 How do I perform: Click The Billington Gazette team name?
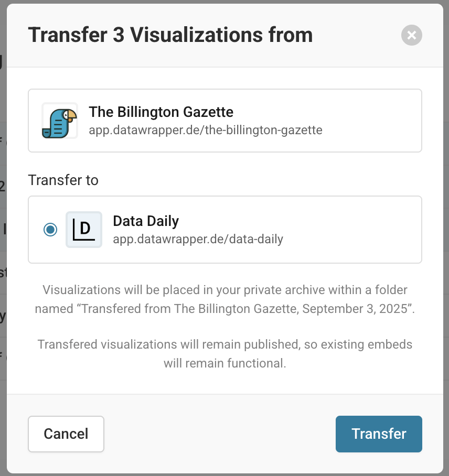pos(161,112)
